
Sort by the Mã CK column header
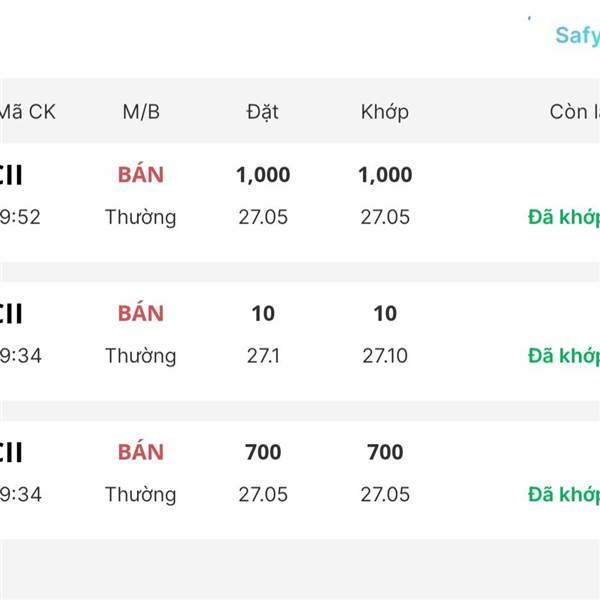pyautogui.click(x=27, y=112)
